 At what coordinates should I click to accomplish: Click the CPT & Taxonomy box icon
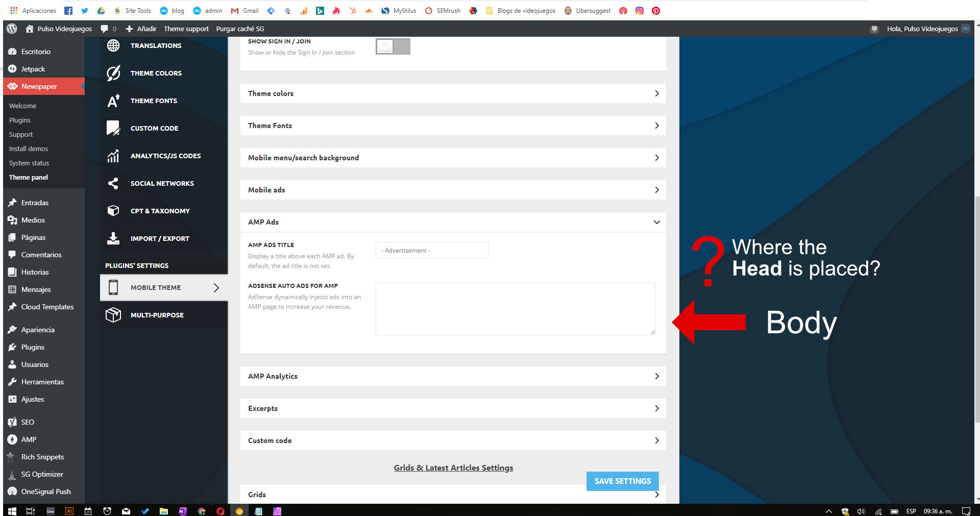click(x=113, y=211)
